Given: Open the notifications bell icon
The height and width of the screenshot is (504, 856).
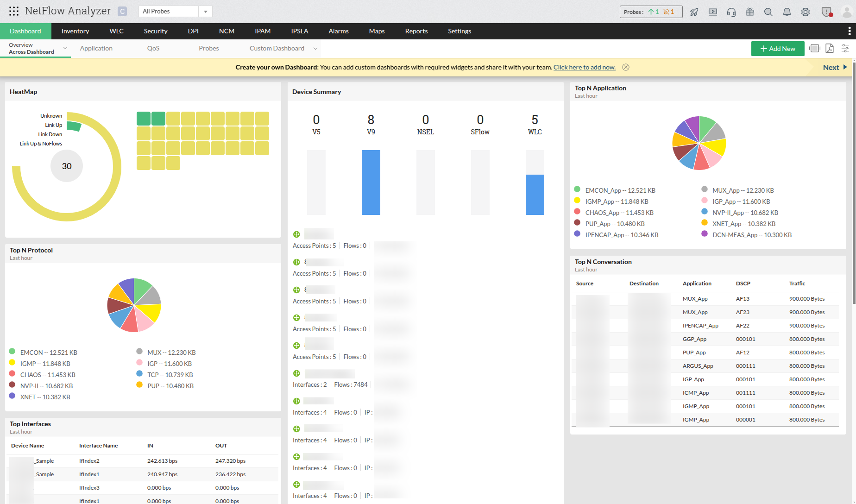Looking at the screenshot, I should pos(787,12).
